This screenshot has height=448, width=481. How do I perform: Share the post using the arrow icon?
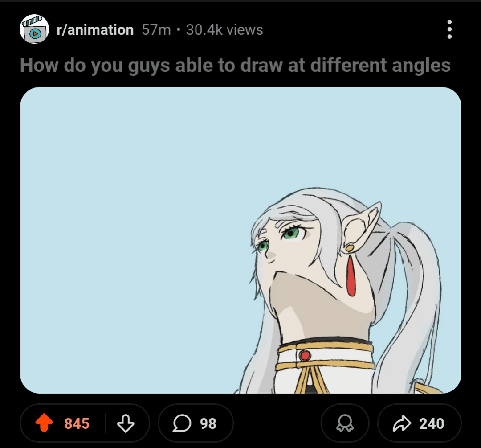tap(402, 423)
